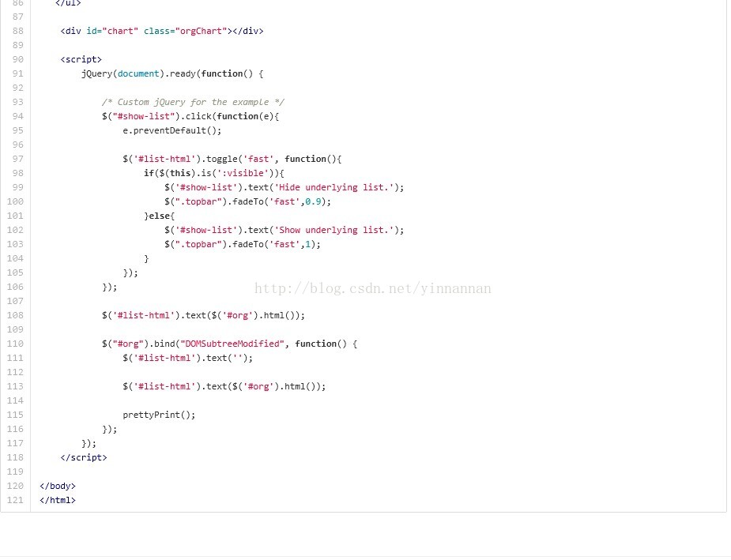Viewport: 731px width, 560px height.
Task: Click the opening <script> tag
Action: click(x=81, y=60)
